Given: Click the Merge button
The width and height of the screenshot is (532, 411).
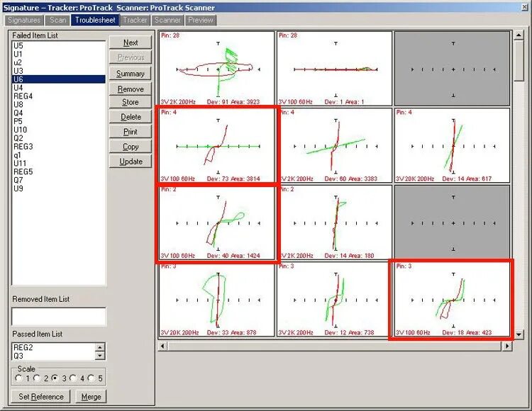Looking at the screenshot, I should point(91,396).
